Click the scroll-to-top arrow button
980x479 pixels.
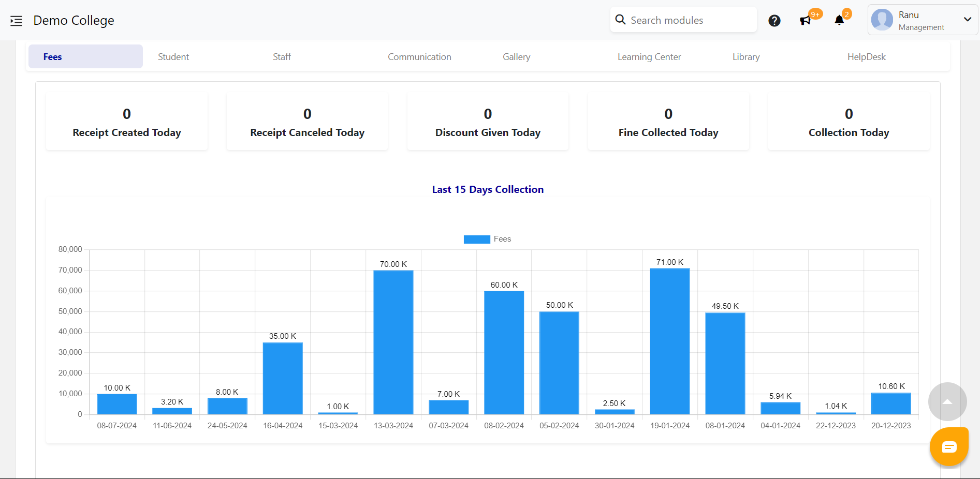tap(947, 401)
